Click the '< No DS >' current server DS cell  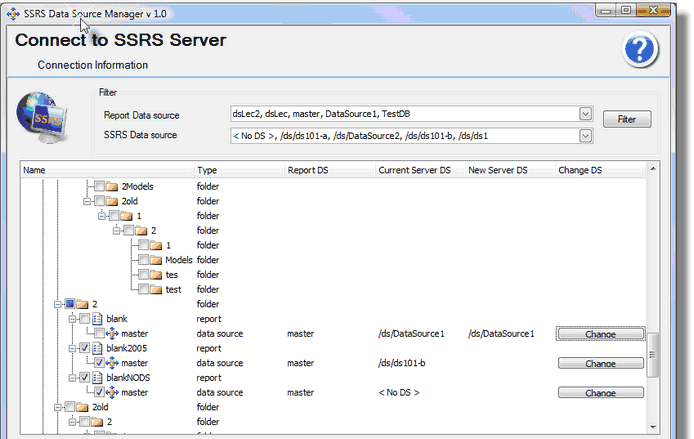click(399, 393)
